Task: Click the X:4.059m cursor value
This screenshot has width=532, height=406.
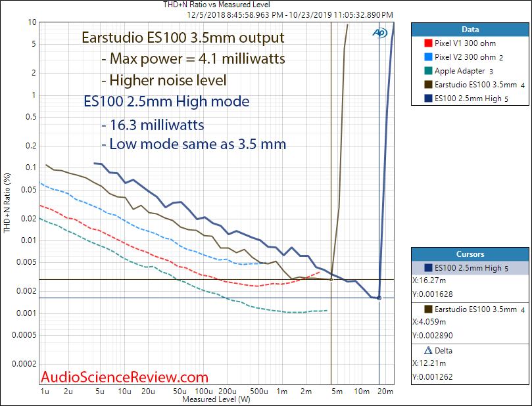Action: (429, 322)
